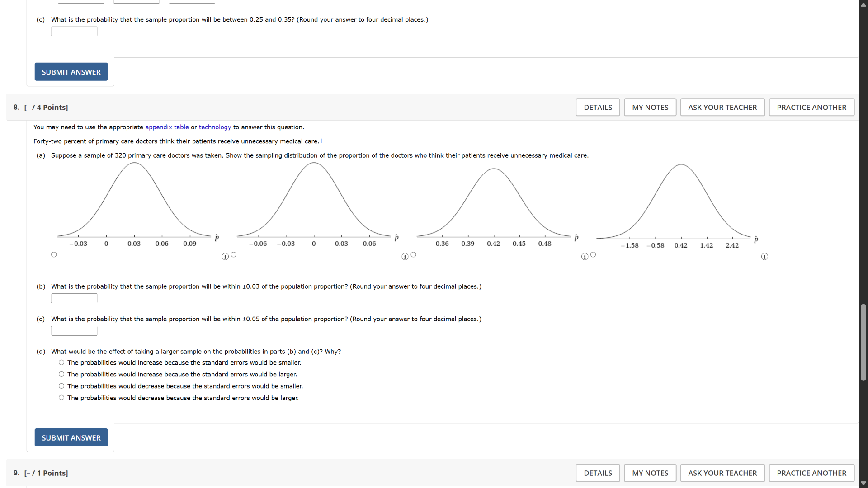Click info icon beside third distribution graph
Image resolution: width=868 pixels, height=488 pixels.
point(585,257)
